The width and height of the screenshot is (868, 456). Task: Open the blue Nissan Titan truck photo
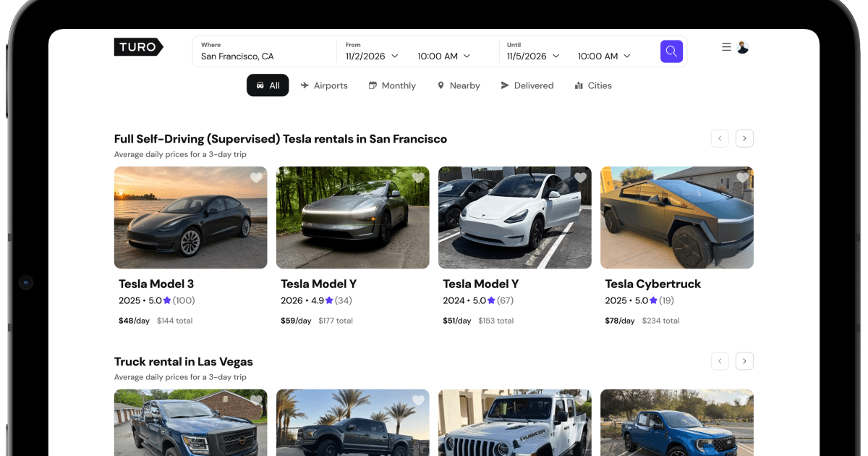tap(191, 423)
